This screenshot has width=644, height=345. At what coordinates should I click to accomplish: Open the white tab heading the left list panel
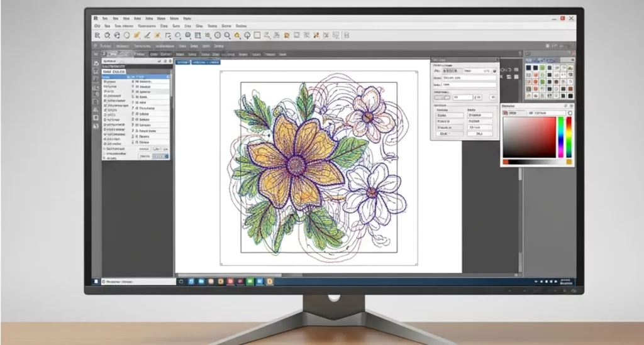(x=114, y=72)
